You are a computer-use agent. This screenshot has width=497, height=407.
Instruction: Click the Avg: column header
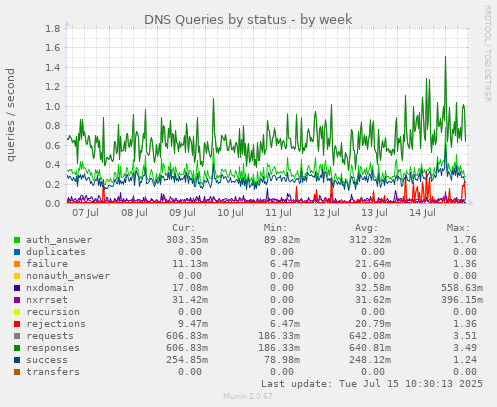pos(367,228)
